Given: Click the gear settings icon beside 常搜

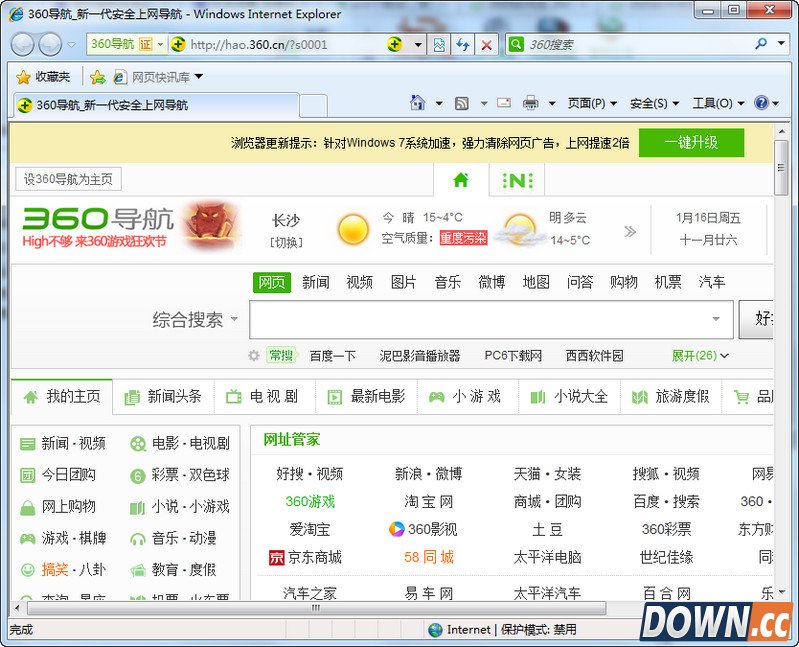Looking at the screenshot, I should point(254,356).
